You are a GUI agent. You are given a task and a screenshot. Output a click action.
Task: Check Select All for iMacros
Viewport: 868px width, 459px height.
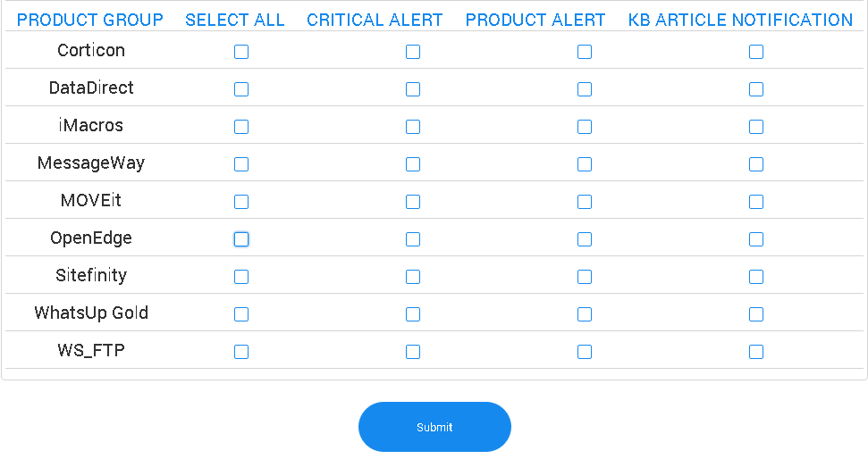241,127
